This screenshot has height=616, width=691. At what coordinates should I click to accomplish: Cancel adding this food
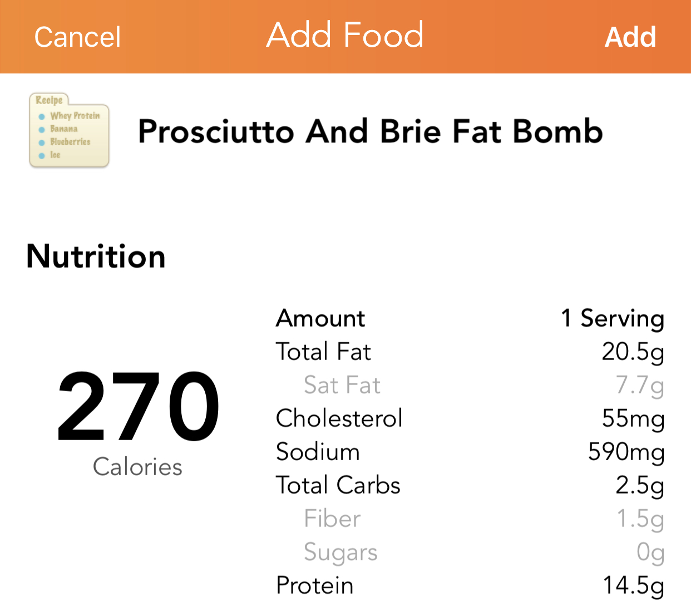[77, 37]
